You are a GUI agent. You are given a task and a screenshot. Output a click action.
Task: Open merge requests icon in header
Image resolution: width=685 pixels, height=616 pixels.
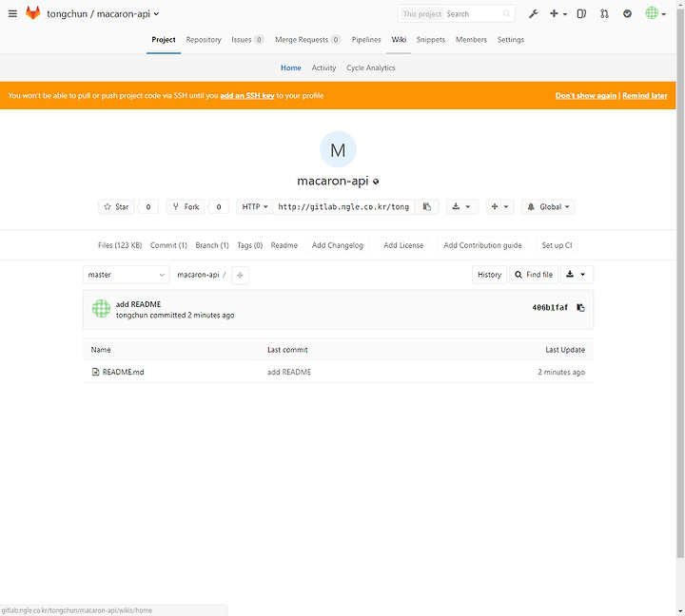pyautogui.click(x=604, y=13)
